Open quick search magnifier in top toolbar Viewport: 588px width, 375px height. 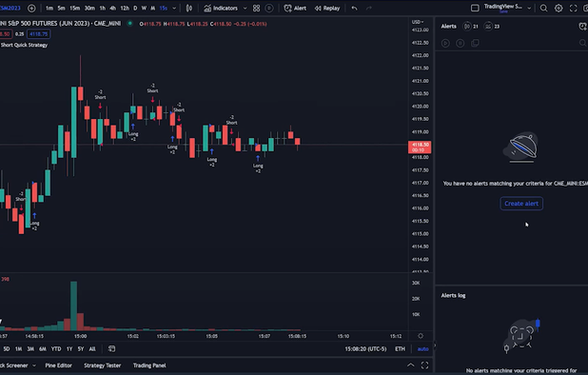[x=543, y=8]
